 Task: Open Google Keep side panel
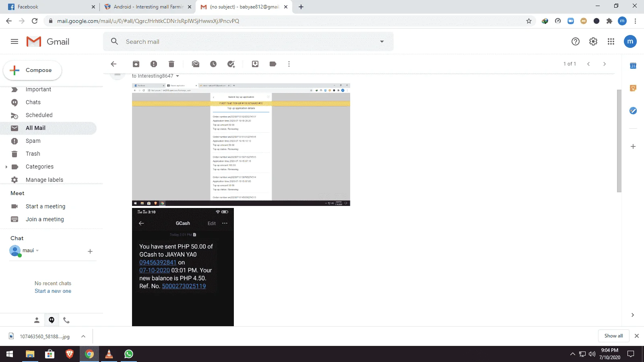click(633, 88)
